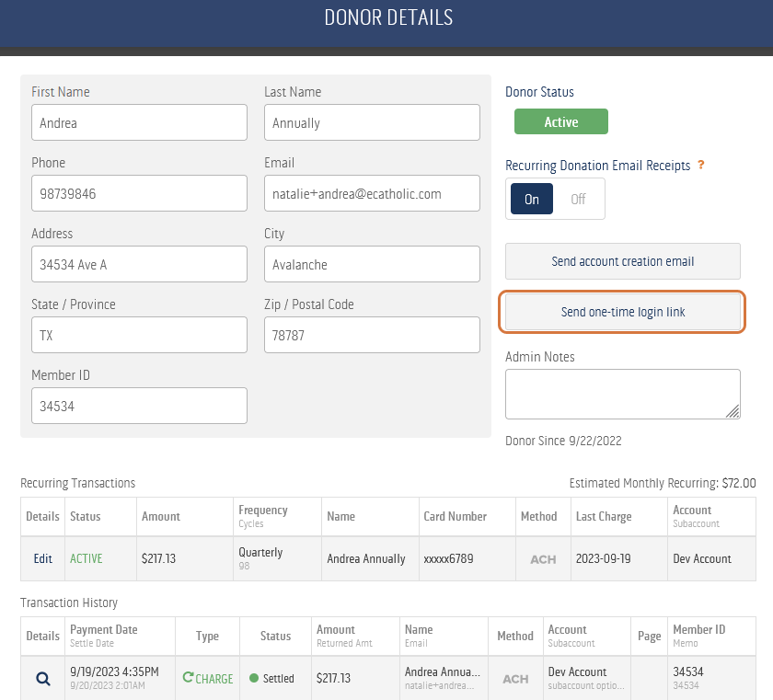Click the Donor Since 9/22/2022 text

(563, 441)
